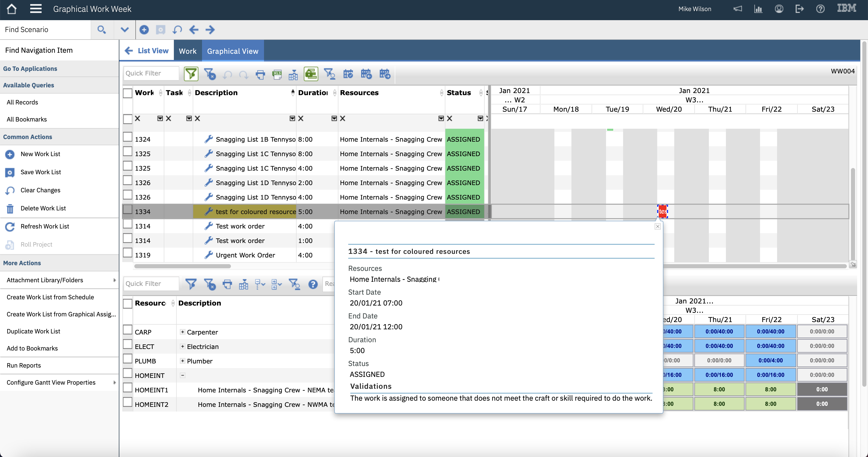This screenshot has width=868, height=457.
Task: Select checkbox for Urgent Work Order 1319
Action: [127, 253]
